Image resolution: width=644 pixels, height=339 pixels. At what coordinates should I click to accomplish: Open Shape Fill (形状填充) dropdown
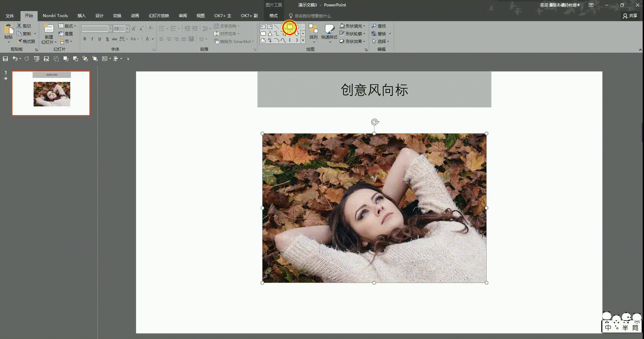pos(352,26)
